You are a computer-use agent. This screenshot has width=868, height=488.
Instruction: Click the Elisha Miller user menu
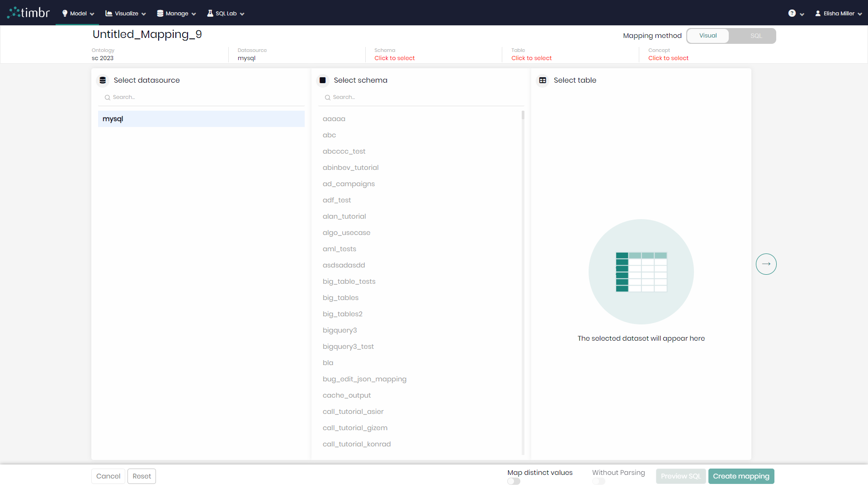[x=838, y=13]
